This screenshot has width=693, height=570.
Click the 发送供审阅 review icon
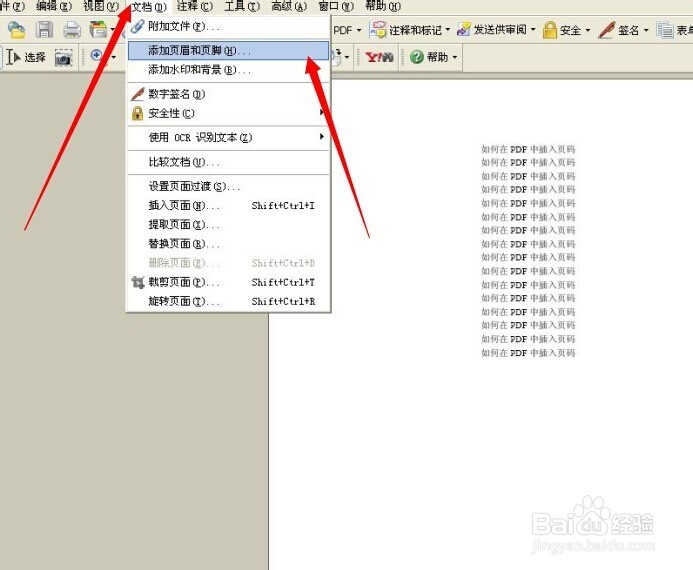pos(464,30)
